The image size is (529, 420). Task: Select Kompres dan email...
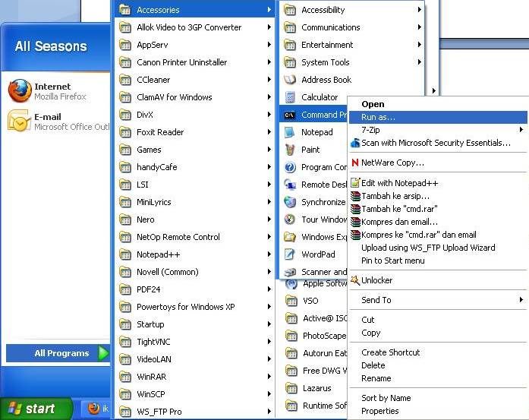point(438,222)
